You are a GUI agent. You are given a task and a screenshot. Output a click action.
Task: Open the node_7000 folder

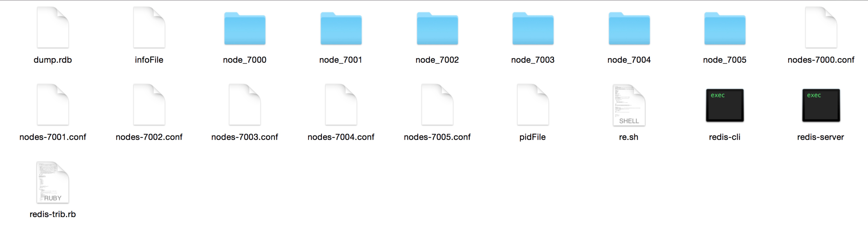245,28
